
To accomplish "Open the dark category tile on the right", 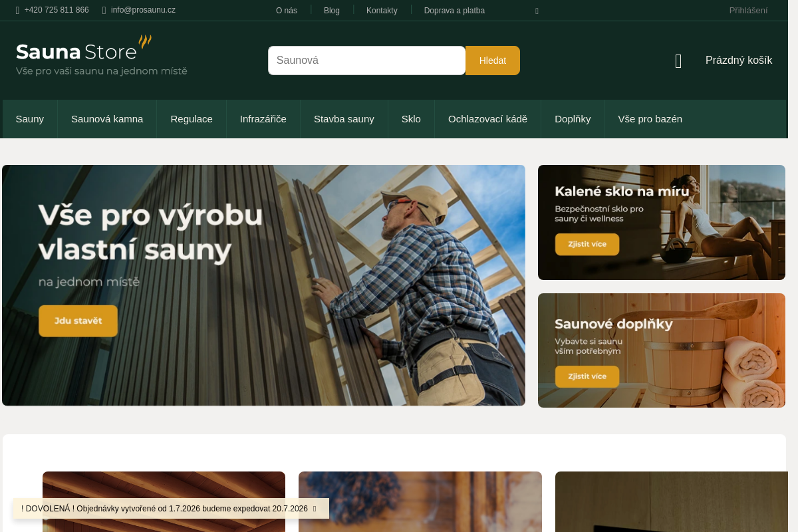I will 672,502.
